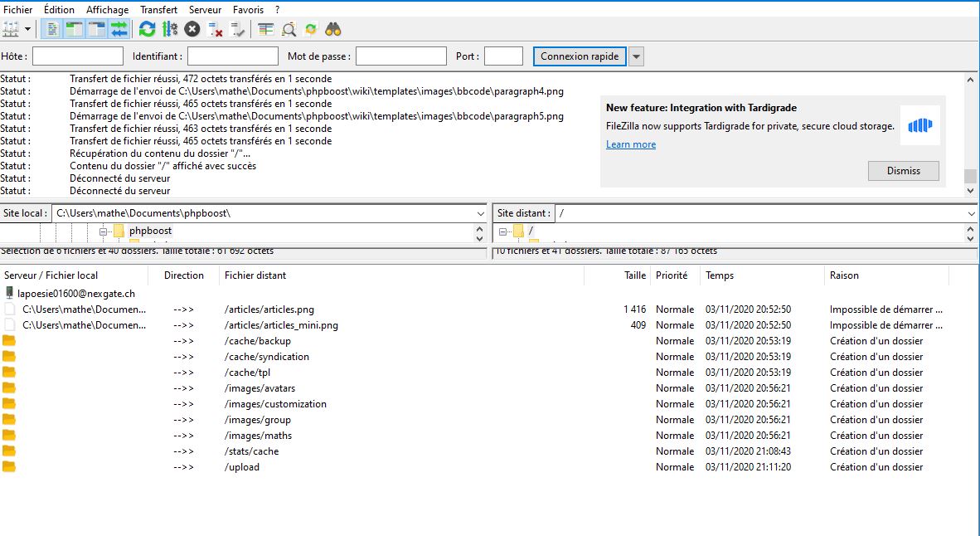Viewport: 980px width, 536px height.
Task: Open the Favoris menu
Action: point(248,9)
